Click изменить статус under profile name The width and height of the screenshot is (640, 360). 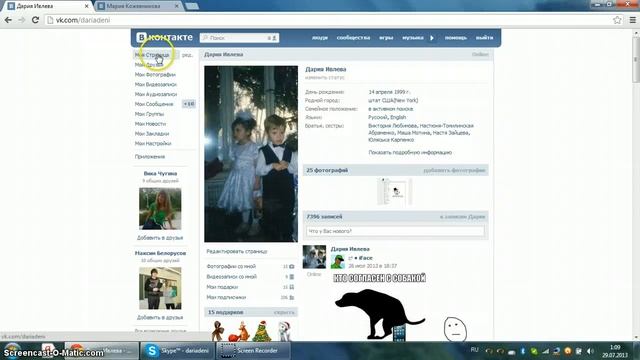325,78
